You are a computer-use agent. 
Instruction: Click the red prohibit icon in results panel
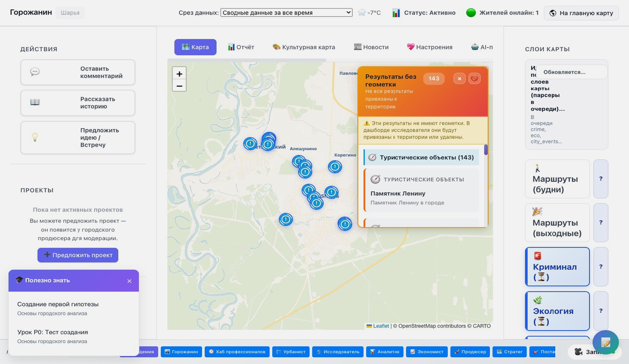tap(474, 79)
